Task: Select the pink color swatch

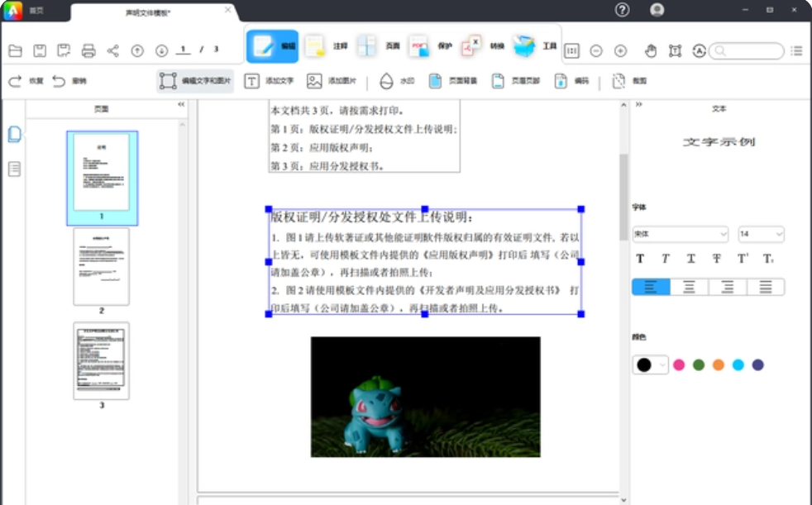Action: [x=679, y=364]
